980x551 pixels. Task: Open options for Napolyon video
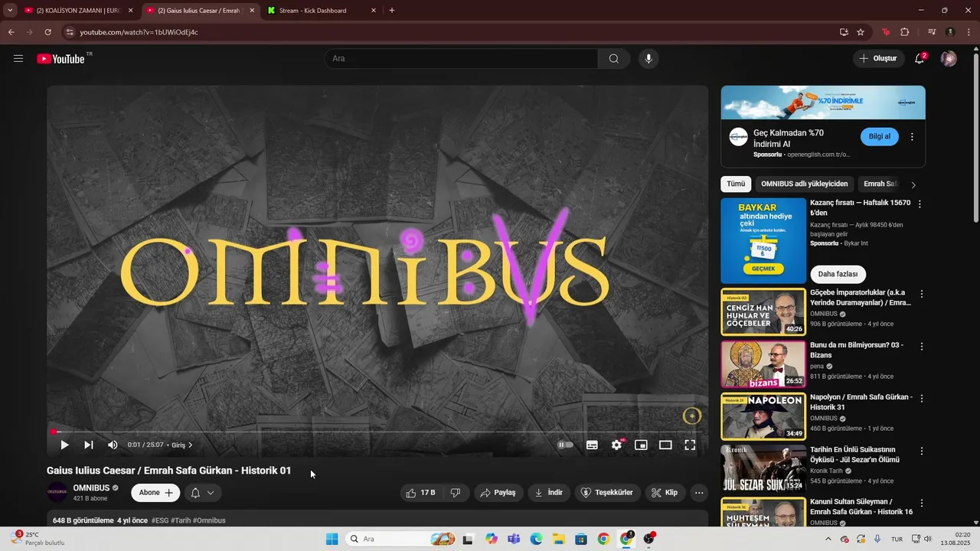pyautogui.click(x=921, y=399)
